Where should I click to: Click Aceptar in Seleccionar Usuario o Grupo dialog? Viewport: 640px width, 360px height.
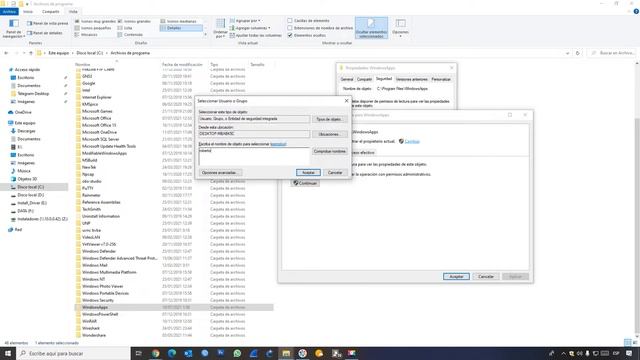coord(308,173)
